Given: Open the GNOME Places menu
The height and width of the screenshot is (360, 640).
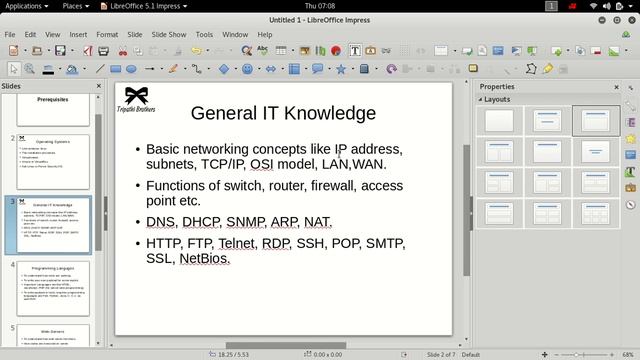Looking at the screenshot, I should (76, 6).
